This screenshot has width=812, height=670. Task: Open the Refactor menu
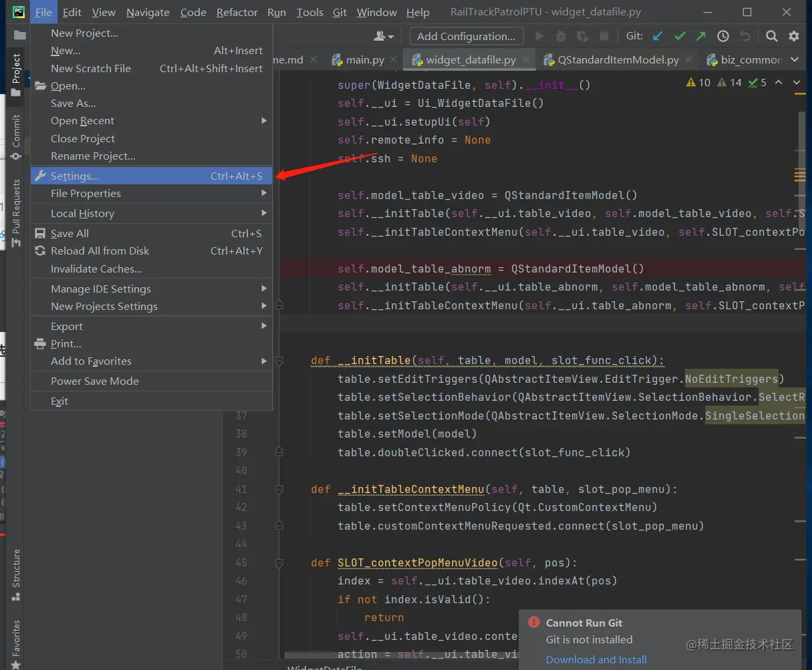pyautogui.click(x=237, y=12)
